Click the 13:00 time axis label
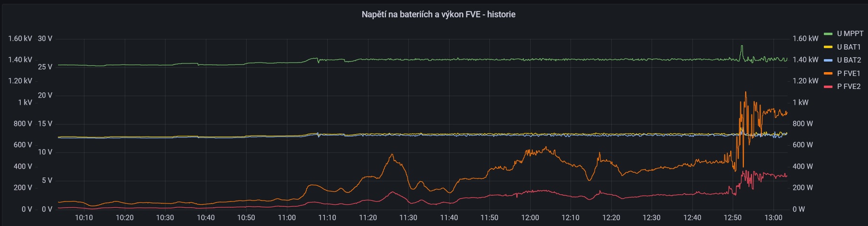Image resolution: width=868 pixels, height=226 pixels. point(773,218)
